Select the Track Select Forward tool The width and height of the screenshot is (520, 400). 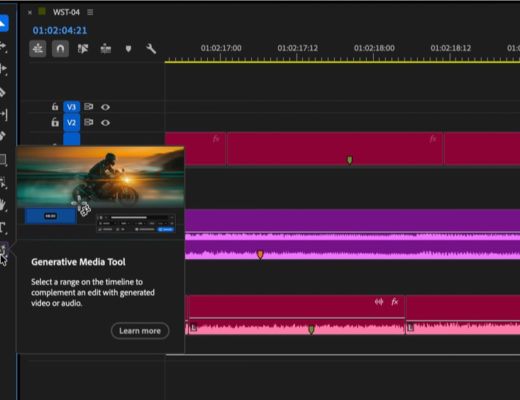[x=3, y=46]
